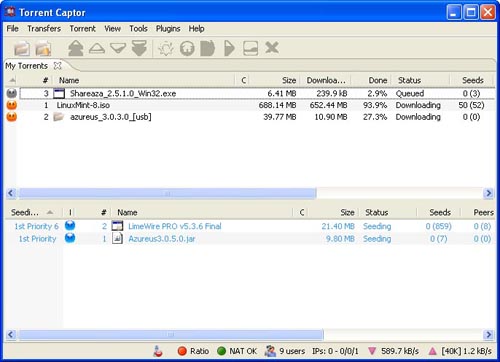This screenshot has width=500, height=362.
Task: Click right arrow of lower horizontal scrollbar
Action: (x=488, y=334)
